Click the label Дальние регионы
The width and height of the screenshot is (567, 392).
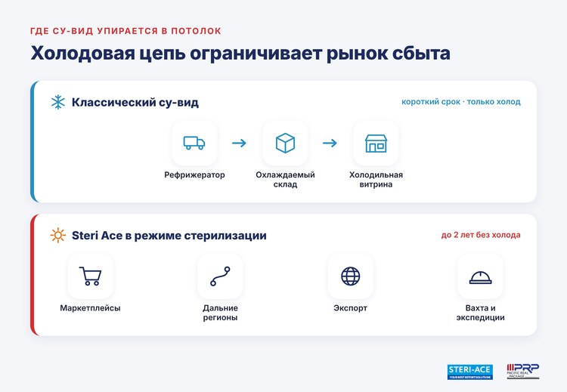pyautogui.click(x=220, y=313)
